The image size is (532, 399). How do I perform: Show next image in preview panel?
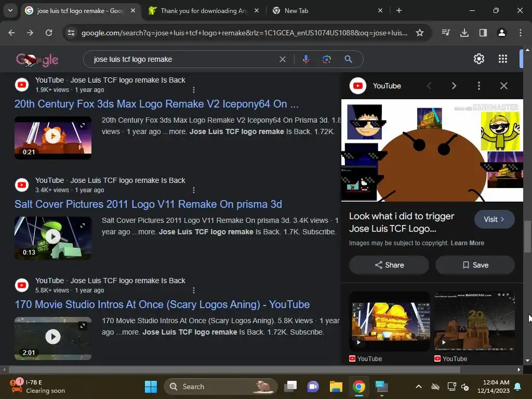(454, 86)
